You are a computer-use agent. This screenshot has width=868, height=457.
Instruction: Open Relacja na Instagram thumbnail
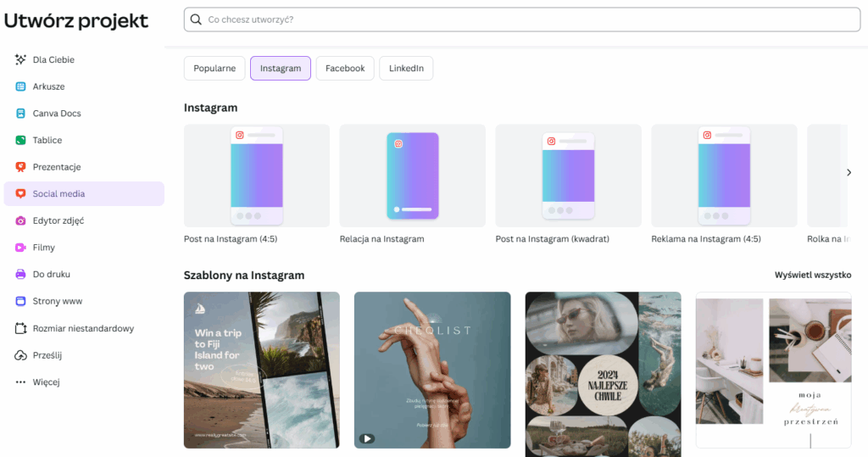click(413, 176)
